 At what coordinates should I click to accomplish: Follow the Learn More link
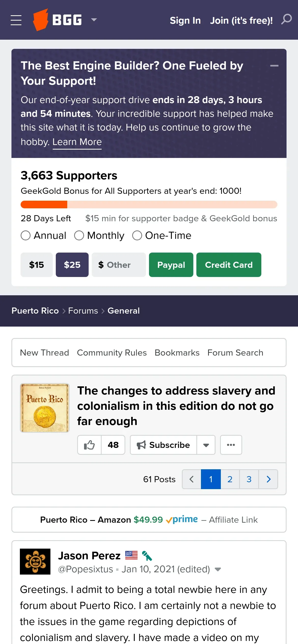(x=77, y=142)
